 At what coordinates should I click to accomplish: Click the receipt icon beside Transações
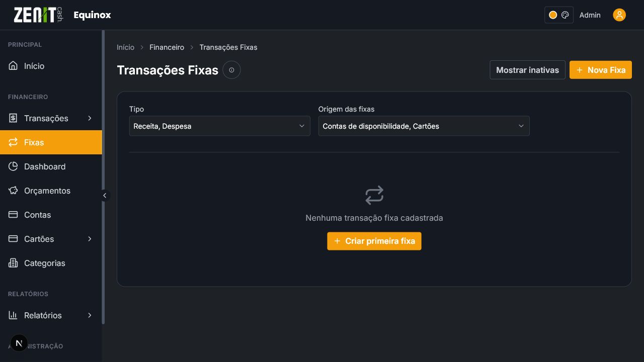(13, 118)
